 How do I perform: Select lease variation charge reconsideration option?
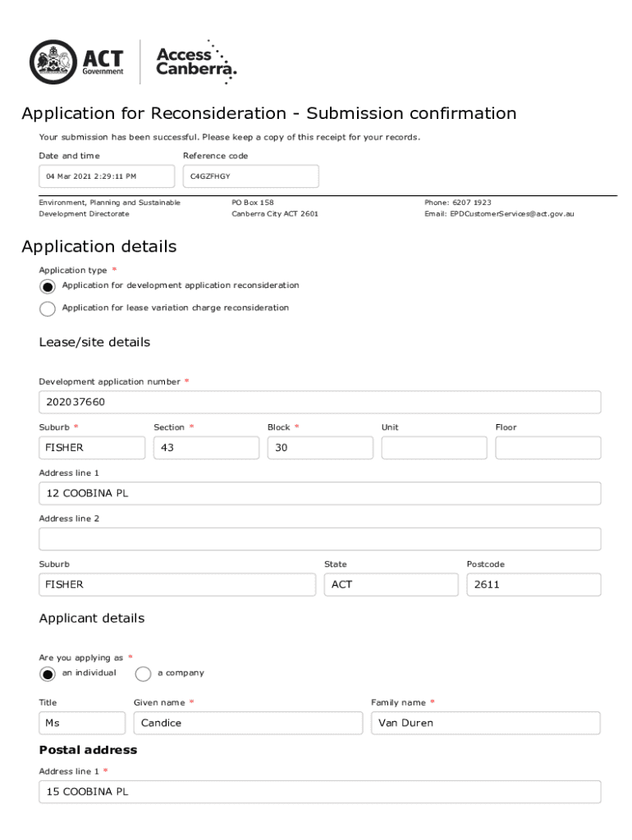[x=48, y=308]
